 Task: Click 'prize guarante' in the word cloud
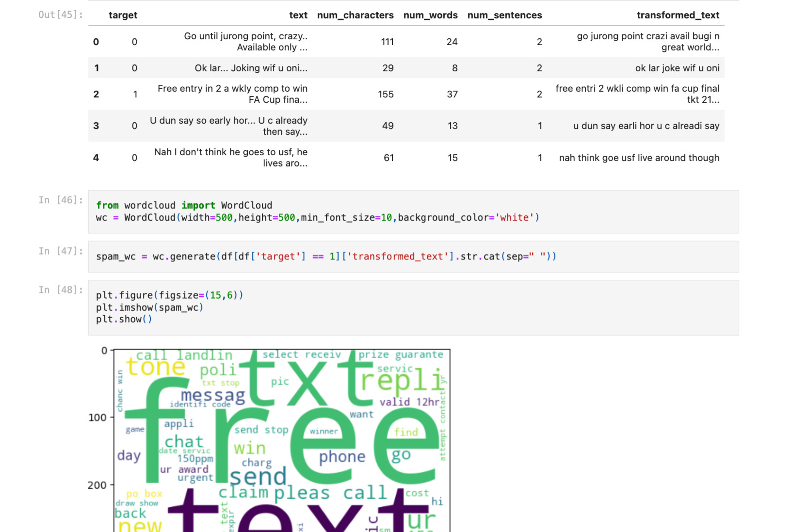(401, 355)
